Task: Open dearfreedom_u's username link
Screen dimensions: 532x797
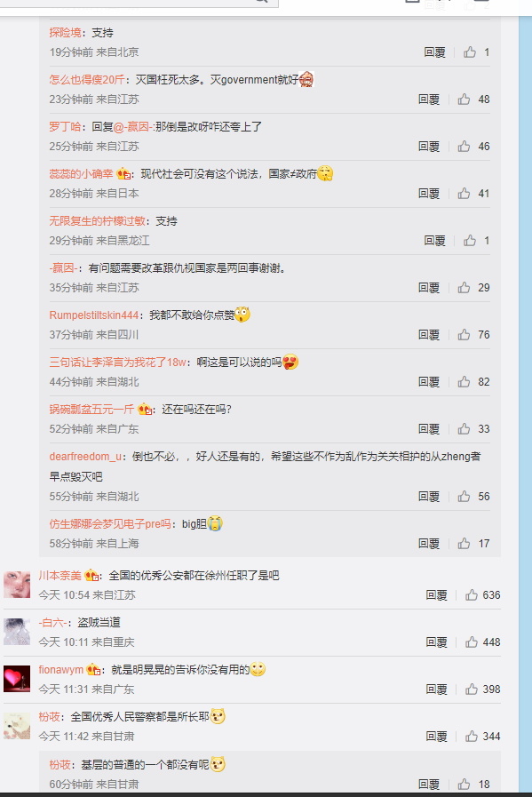Action: tap(85, 457)
